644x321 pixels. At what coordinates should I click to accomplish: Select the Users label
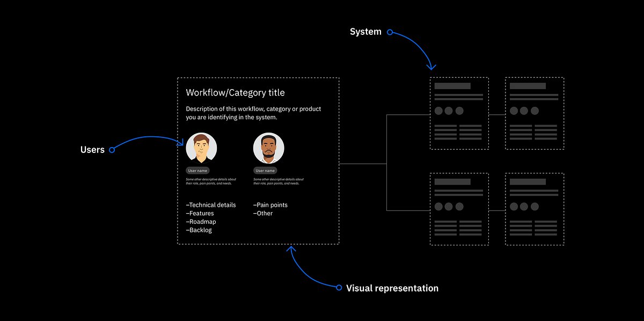(x=91, y=150)
